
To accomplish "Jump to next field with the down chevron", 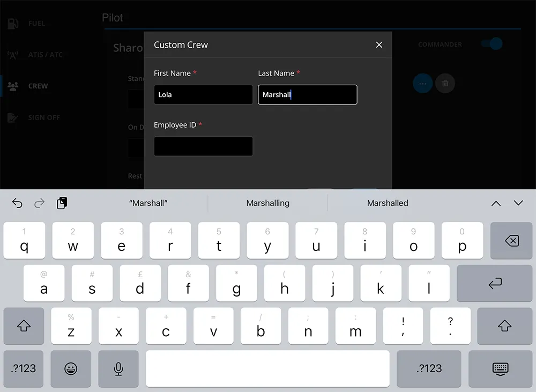I will pos(518,203).
